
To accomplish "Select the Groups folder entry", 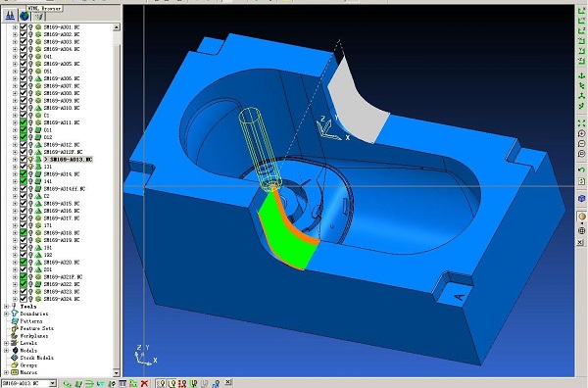I will coord(28,364).
